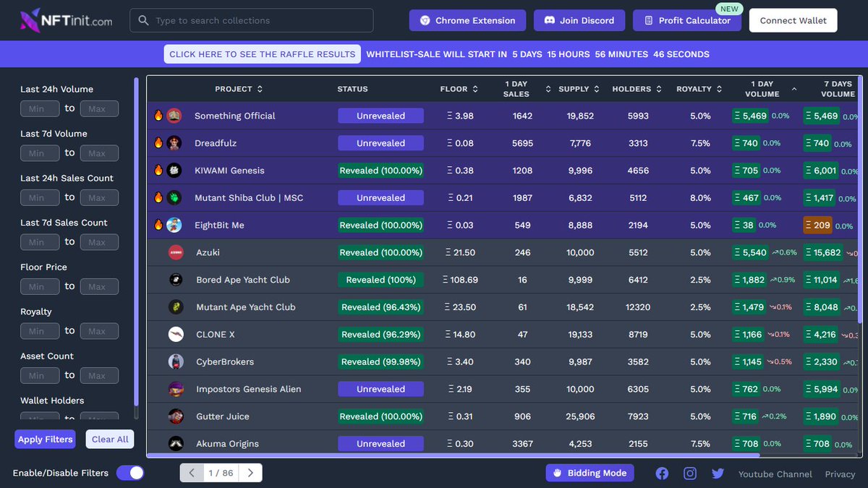Screen dimensions: 868x488
Task: Click the fire icon beside Something Official
Action: pos(158,116)
